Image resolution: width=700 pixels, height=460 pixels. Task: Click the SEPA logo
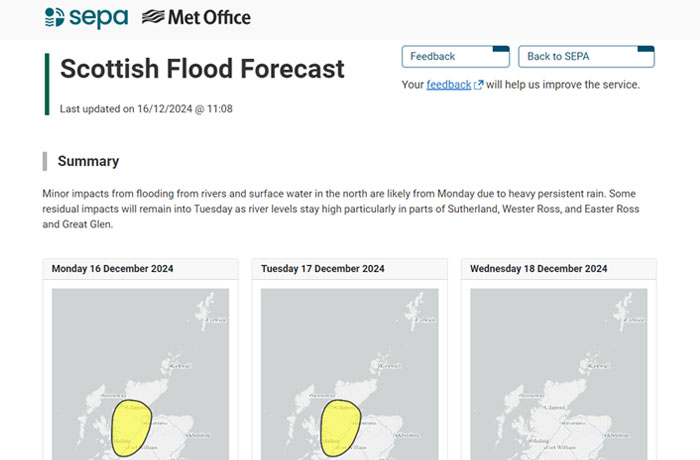pos(86,18)
